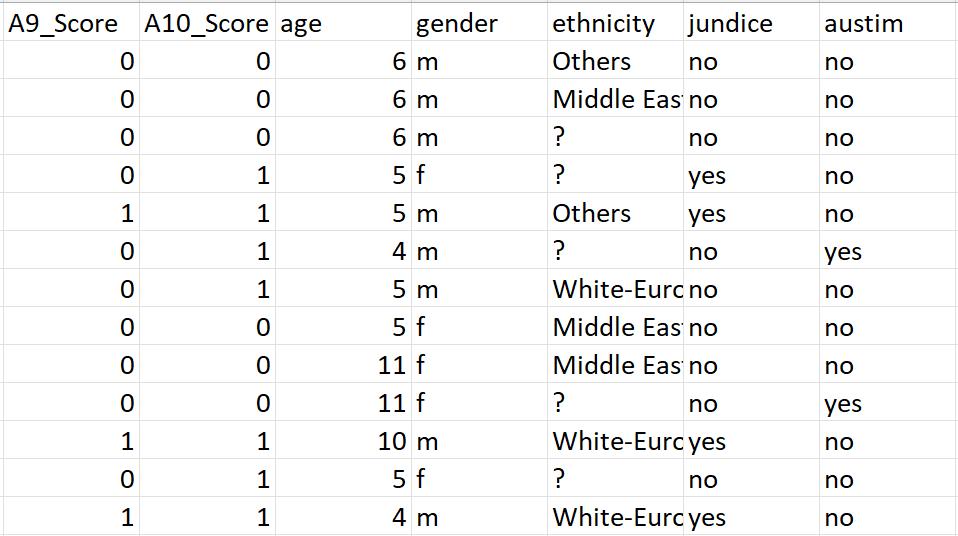
Task: Click the age column header cell
Action: click(343, 23)
